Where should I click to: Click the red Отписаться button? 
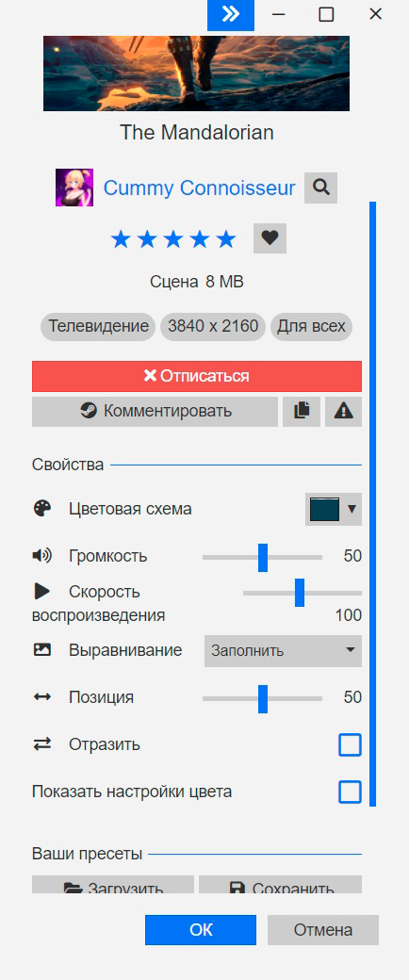[197, 376]
